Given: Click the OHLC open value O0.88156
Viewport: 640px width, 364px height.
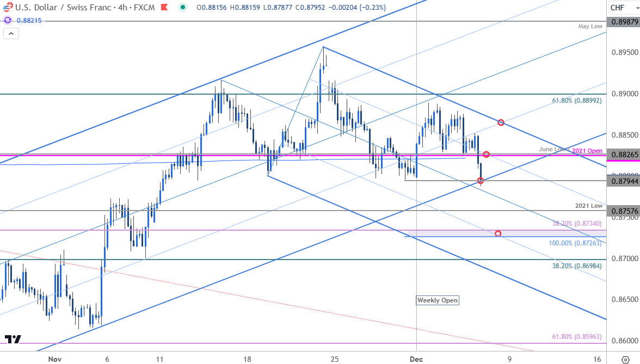Looking at the screenshot, I should (211, 8).
